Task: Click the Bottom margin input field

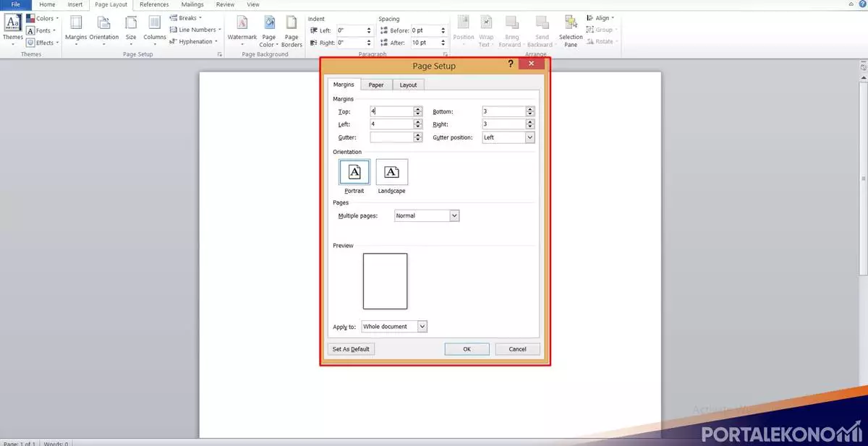Action: coord(503,111)
